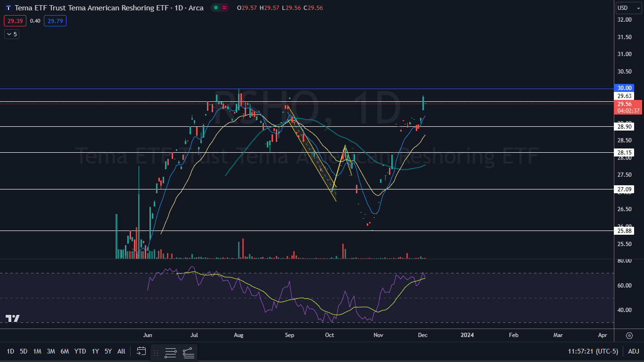
Task: Click the 29.63 price label
Action: [624, 96]
